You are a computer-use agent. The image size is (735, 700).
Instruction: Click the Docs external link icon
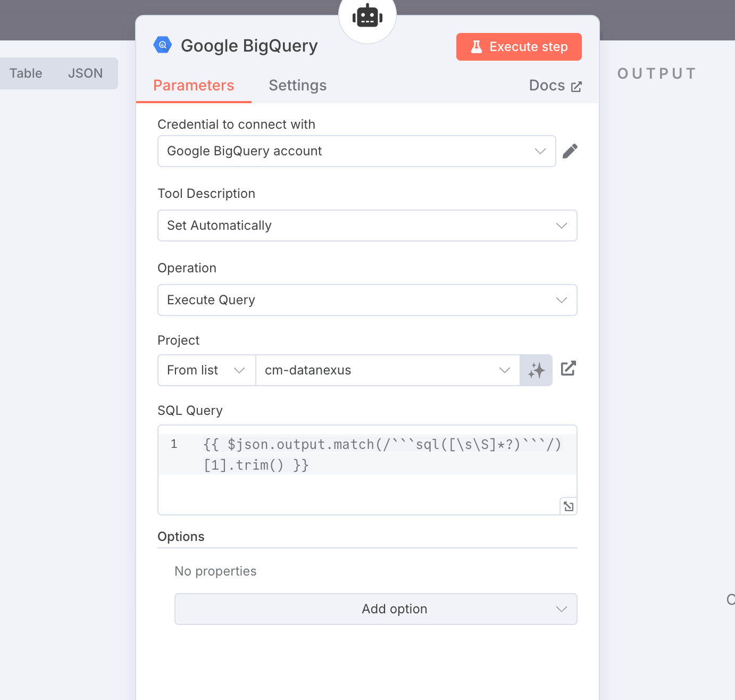[577, 87]
